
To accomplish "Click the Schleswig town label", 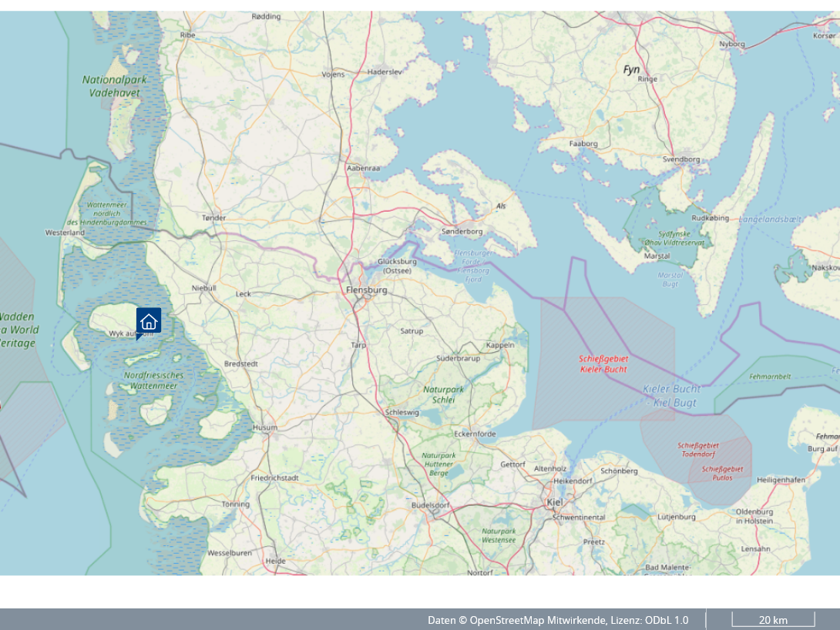I will click(x=402, y=412).
